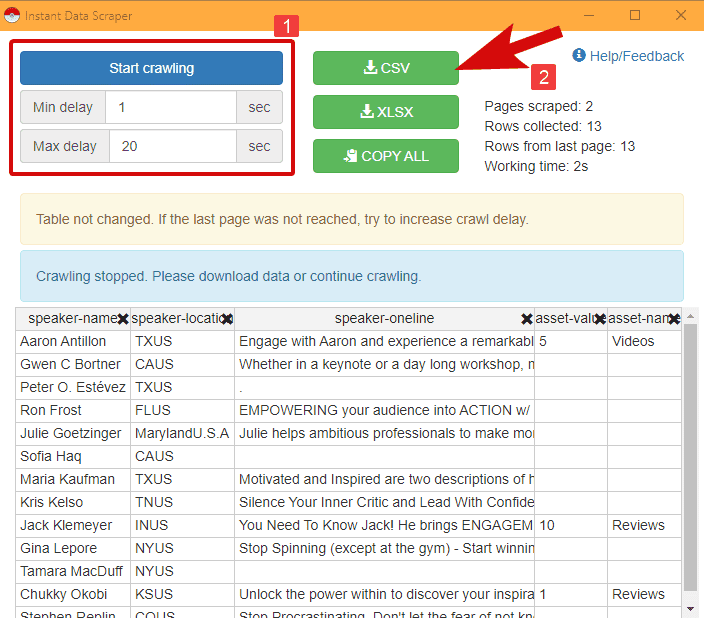Select the Sofia Haq cell
This screenshot has width=704, height=642.
[x=73, y=457]
